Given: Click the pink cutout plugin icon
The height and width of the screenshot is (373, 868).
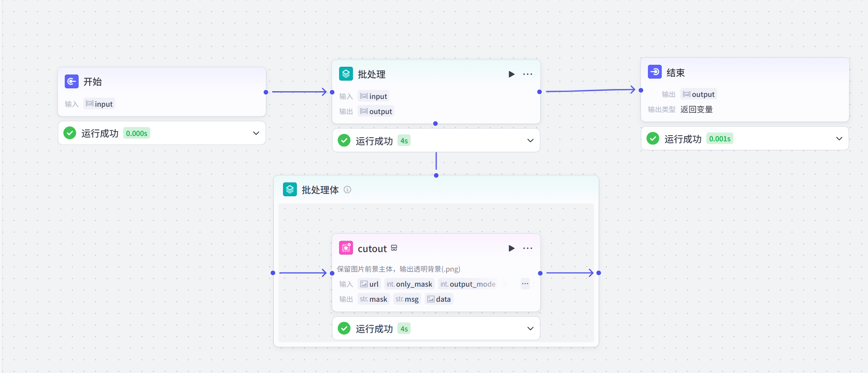Looking at the screenshot, I should [x=346, y=248].
